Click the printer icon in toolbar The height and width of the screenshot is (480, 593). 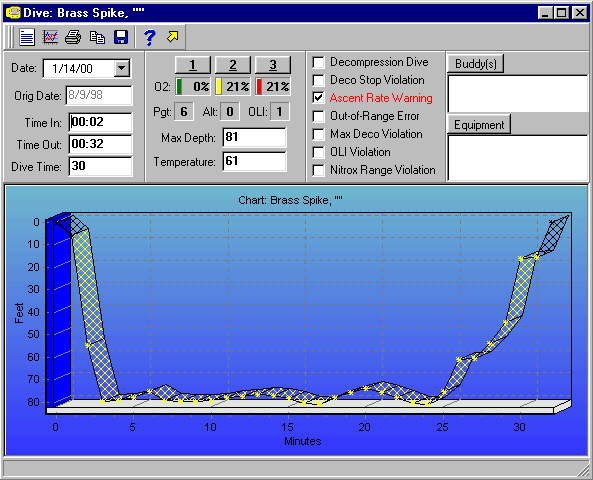pyautogui.click(x=73, y=37)
